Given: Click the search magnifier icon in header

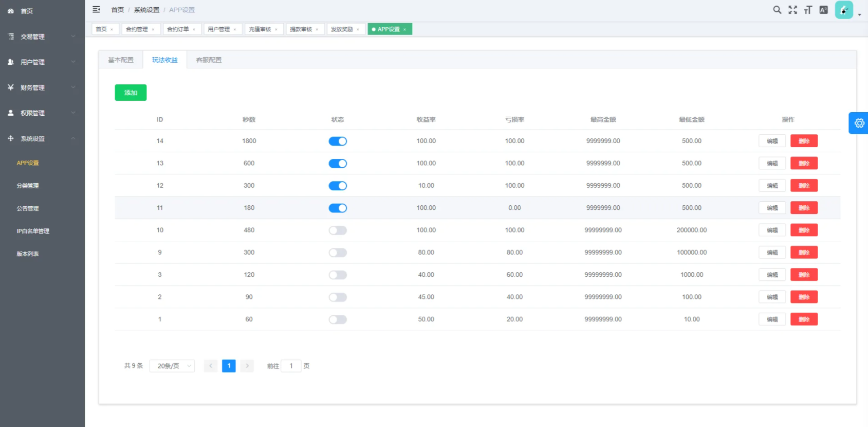Looking at the screenshot, I should [x=777, y=10].
